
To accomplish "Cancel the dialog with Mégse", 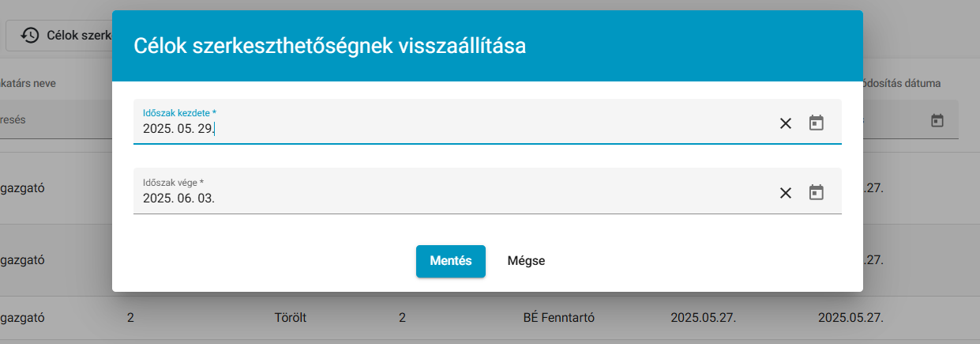I will coord(526,261).
